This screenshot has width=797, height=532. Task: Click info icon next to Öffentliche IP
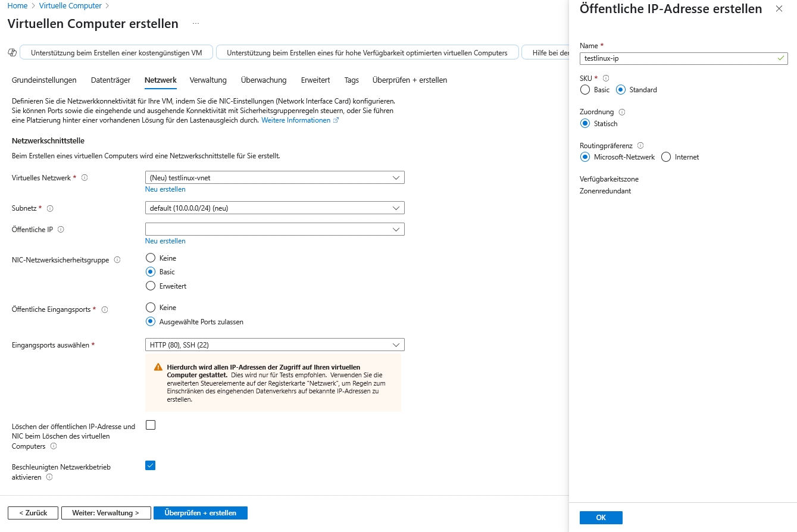click(61, 230)
